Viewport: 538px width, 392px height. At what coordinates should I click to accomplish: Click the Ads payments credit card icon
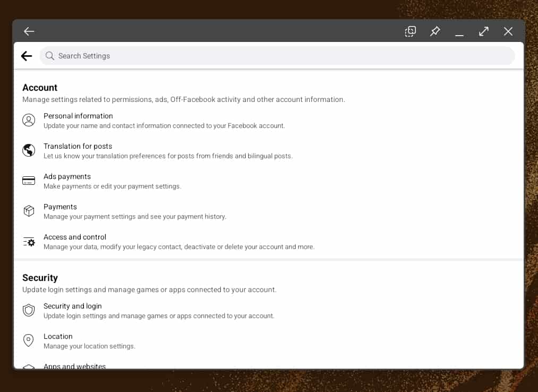29,181
